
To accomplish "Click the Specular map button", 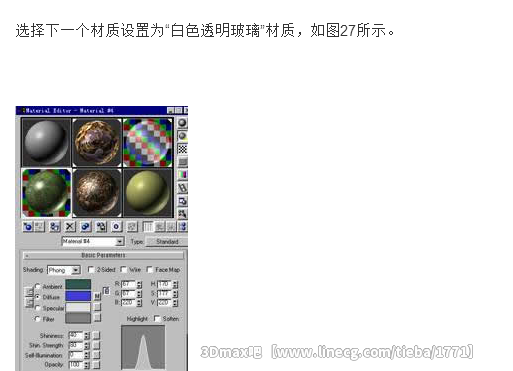I will click(97, 307).
